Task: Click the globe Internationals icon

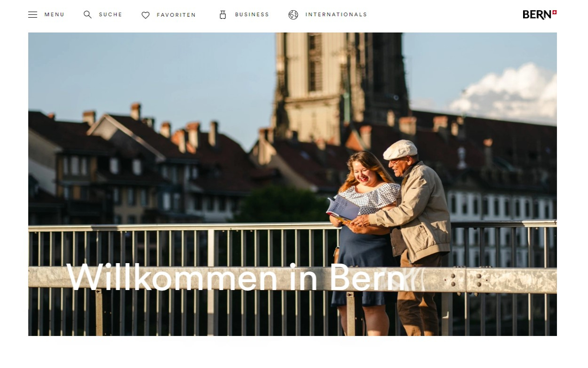Action: click(293, 15)
